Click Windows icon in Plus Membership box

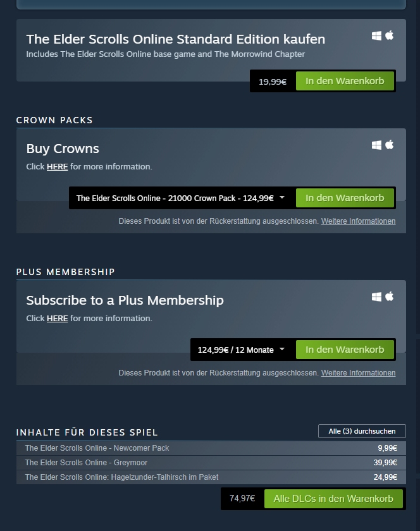click(376, 296)
